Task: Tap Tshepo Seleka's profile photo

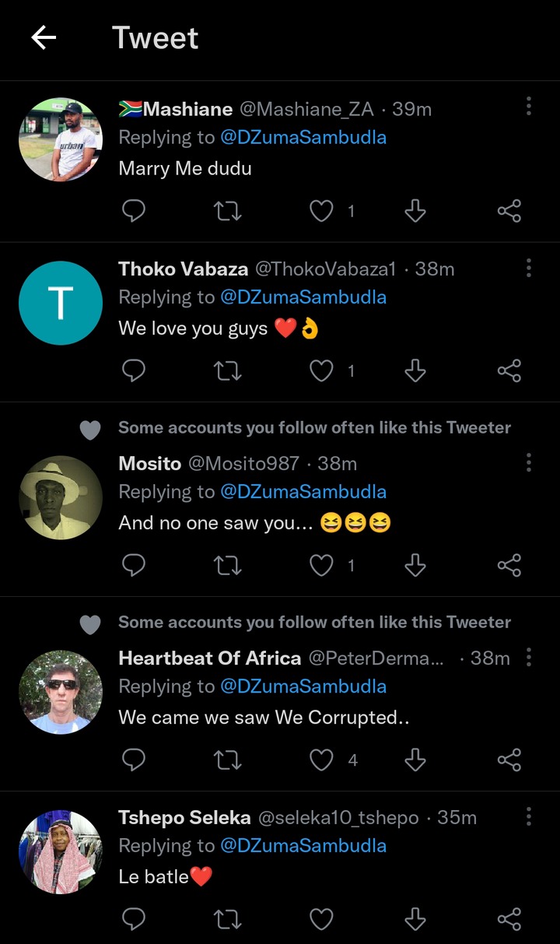Action: click(x=61, y=851)
